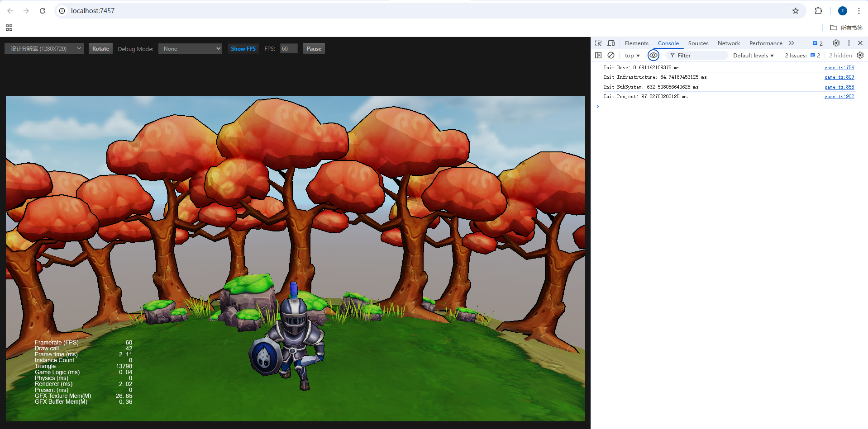Click the '2 hidden' messages indicator
Image resolution: width=868 pixels, height=429 pixels.
pos(840,56)
